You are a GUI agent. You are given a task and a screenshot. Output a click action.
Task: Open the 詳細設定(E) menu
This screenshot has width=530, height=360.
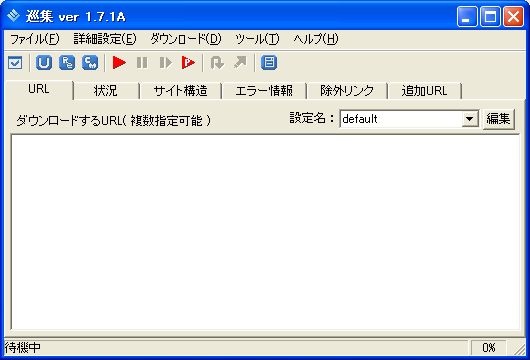pos(105,39)
